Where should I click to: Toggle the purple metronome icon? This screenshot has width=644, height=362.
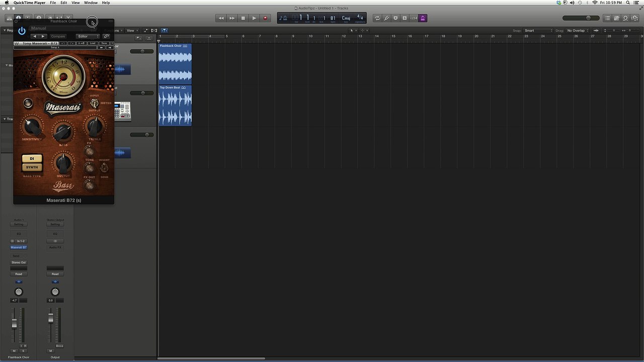click(x=423, y=18)
